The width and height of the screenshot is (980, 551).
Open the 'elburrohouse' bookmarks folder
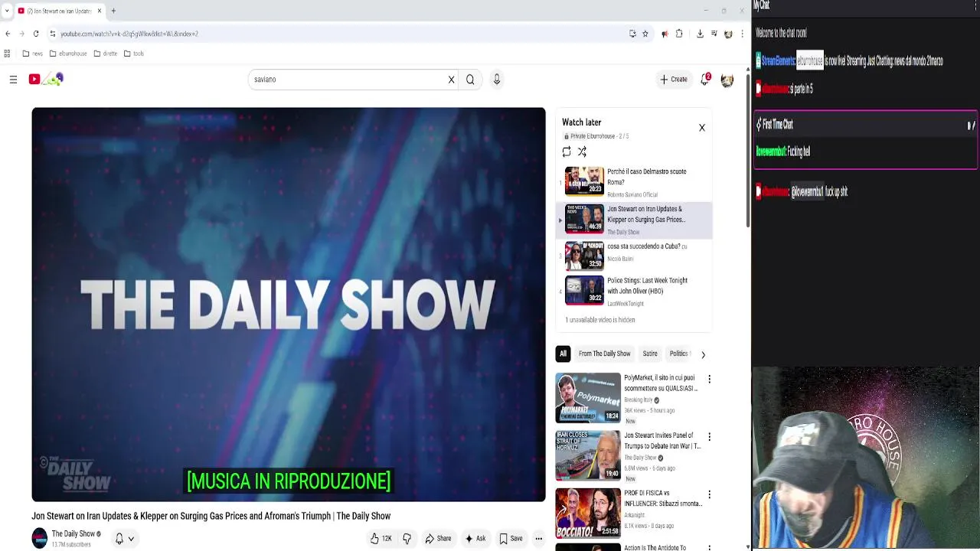point(68,54)
